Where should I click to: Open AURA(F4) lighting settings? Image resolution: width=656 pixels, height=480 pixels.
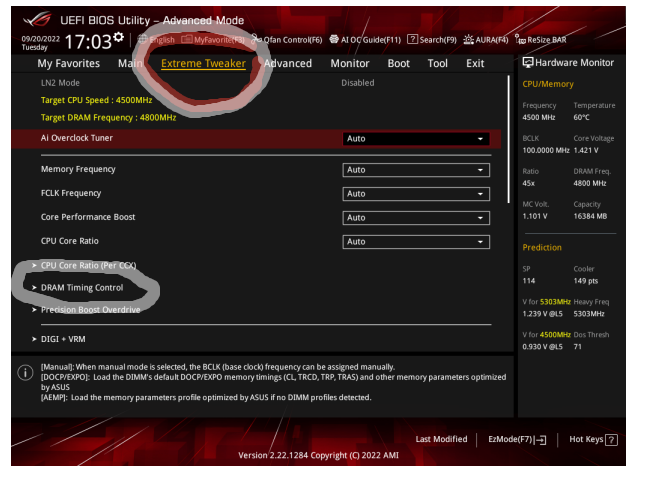(486, 40)
